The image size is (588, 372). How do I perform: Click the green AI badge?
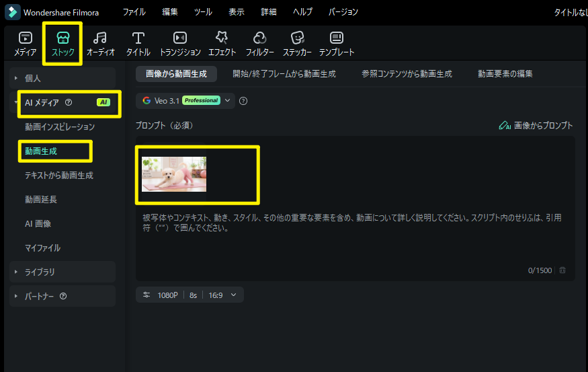click(103, 102)
